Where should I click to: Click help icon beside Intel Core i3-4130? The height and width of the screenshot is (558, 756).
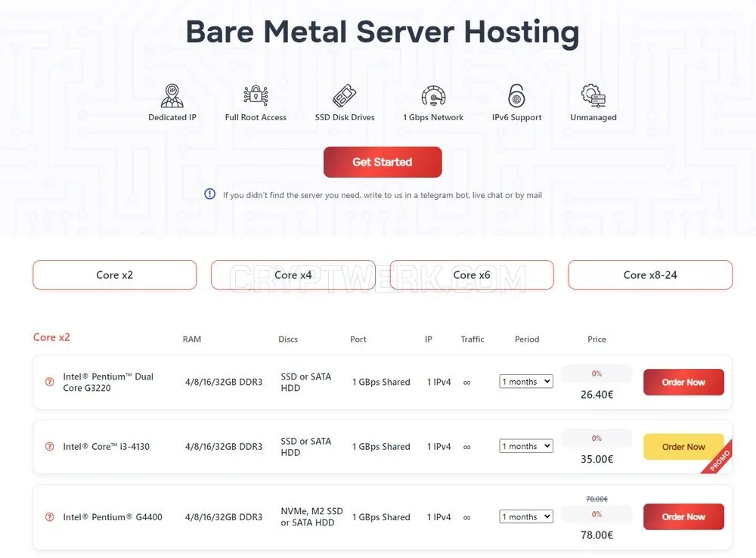[x=49, y=447]
